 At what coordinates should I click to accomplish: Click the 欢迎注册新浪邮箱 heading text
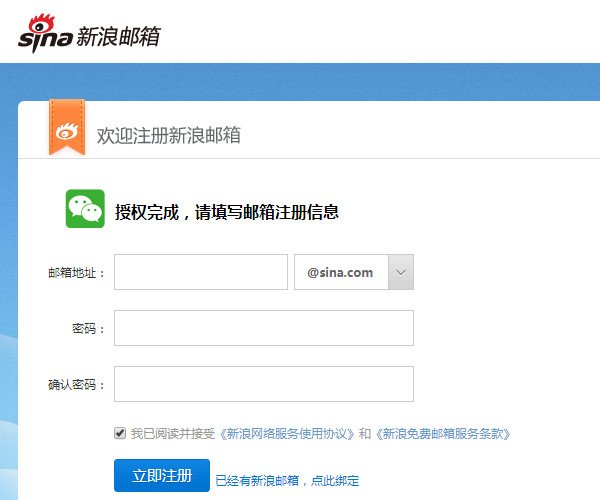(x=168, y=135)
